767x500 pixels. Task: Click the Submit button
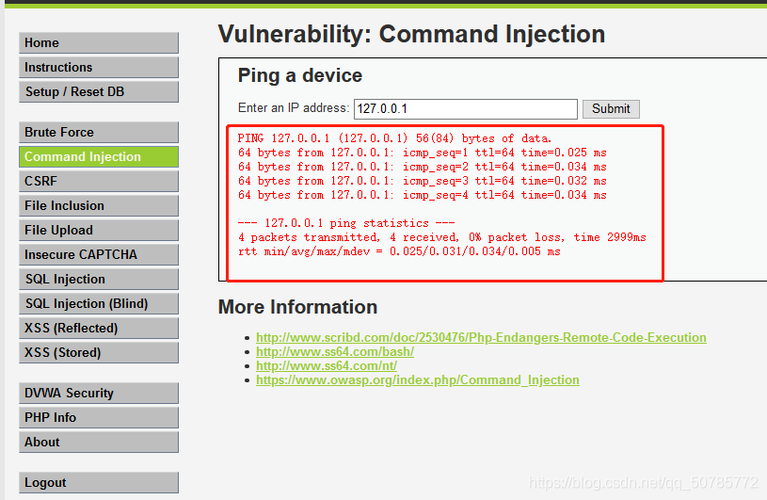pyautogui.click(x=610, y=109)
